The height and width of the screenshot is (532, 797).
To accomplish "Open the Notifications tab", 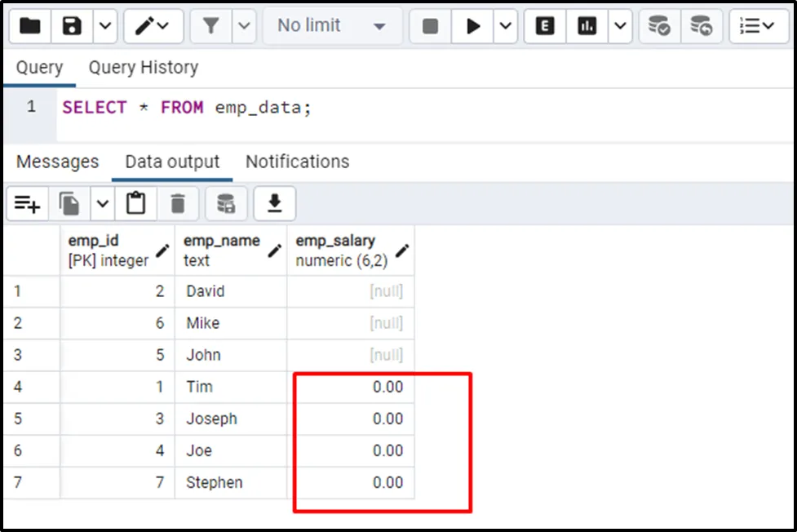I will 297,162.
